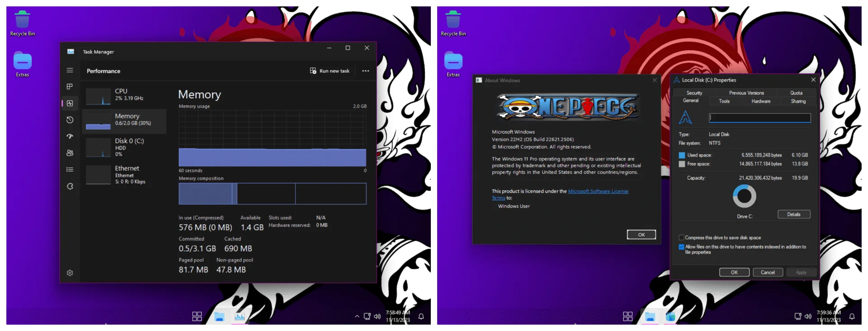Switch to Hardware tab
The width and height of the screenshot is (868, 331).
(761, 101)
